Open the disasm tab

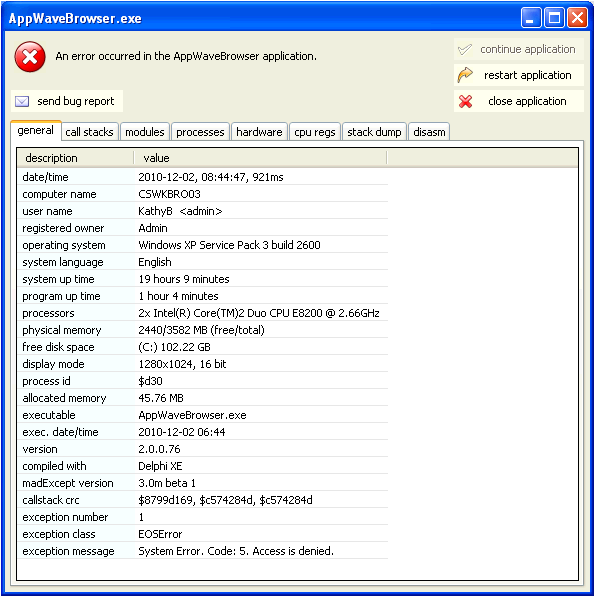429,132
